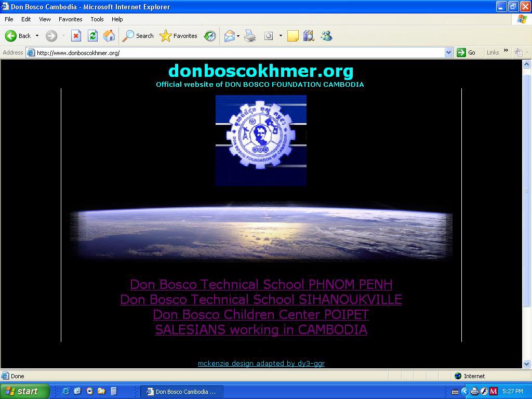The image size is (532, 399).
Task: Click inside the Address URL field
Action: (234, 52)
